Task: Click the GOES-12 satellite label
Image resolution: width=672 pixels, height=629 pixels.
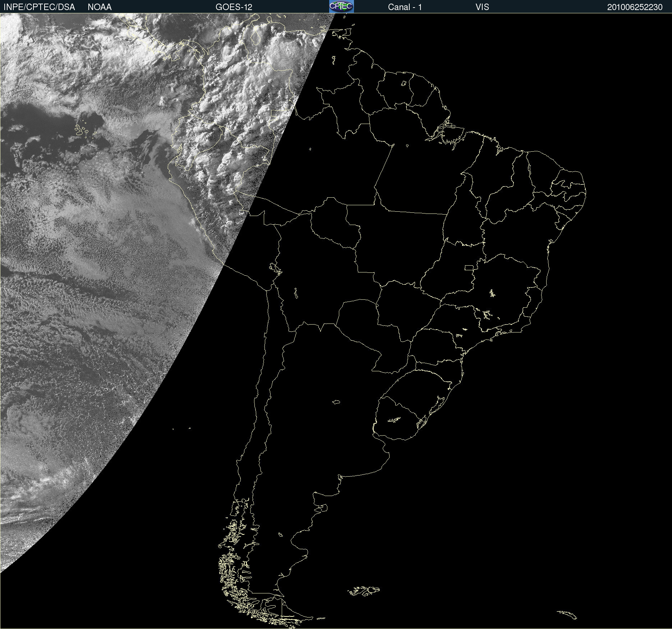Action: click(234, 7)
